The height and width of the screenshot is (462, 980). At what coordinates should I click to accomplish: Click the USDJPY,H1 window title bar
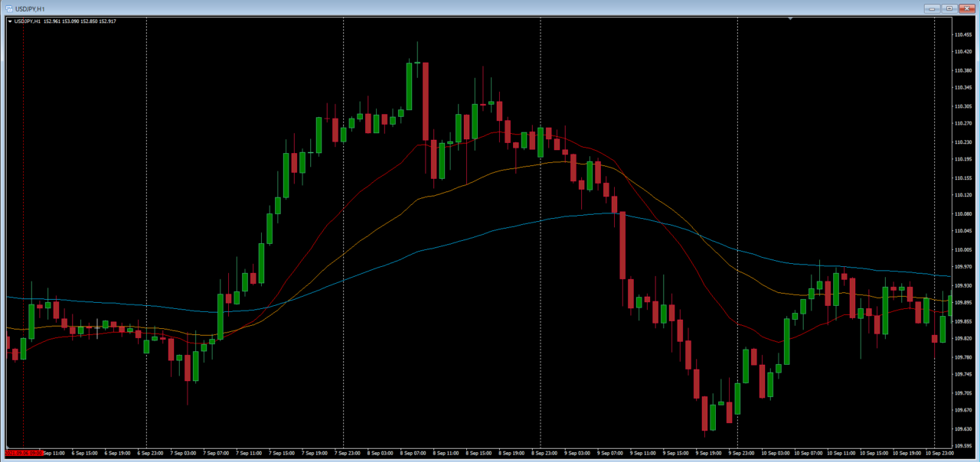tap(459, 8)
